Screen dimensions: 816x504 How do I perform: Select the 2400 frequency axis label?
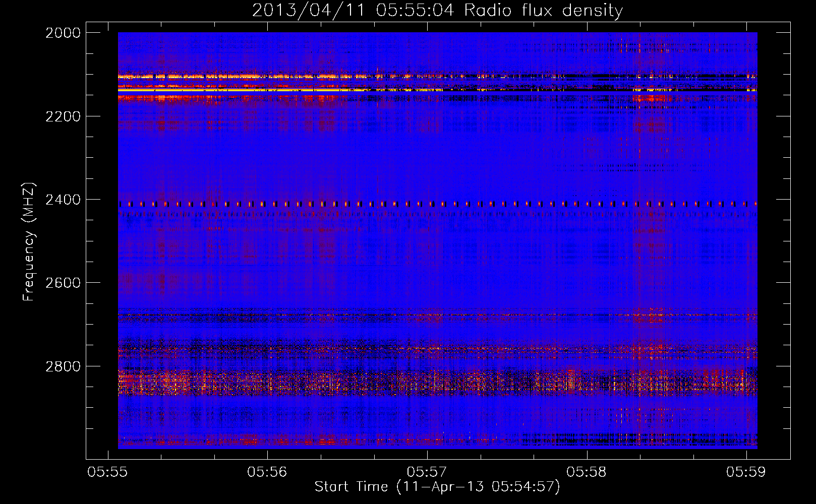[63, 200]
